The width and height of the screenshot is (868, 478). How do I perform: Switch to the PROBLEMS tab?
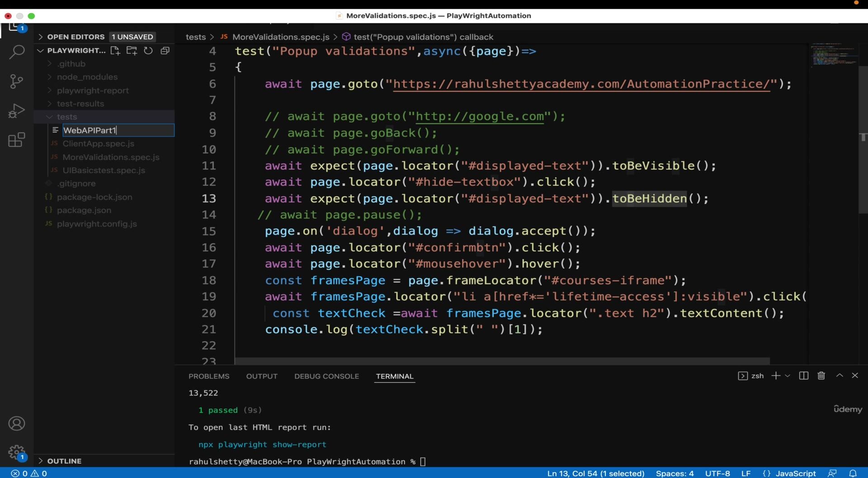pyautogui.click(x=209, y=376)
